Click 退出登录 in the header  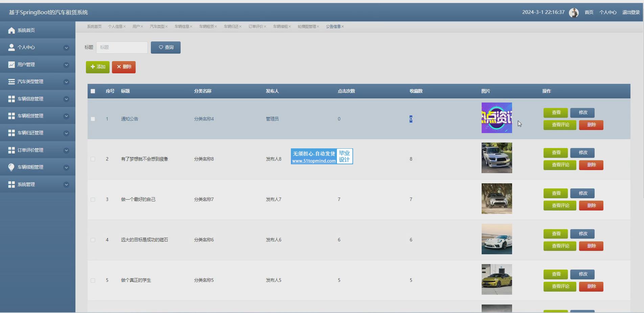pos(631,12)
